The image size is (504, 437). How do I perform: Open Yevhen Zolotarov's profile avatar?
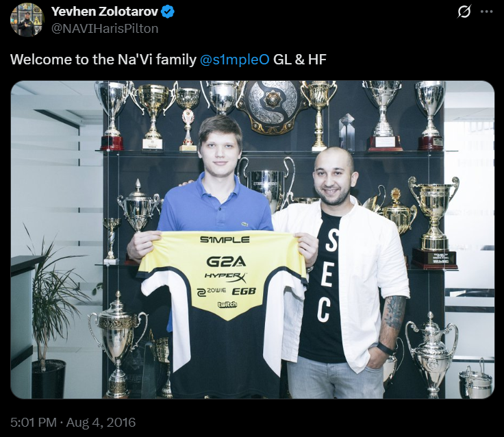pyautogui.click(x=27, y=20)
